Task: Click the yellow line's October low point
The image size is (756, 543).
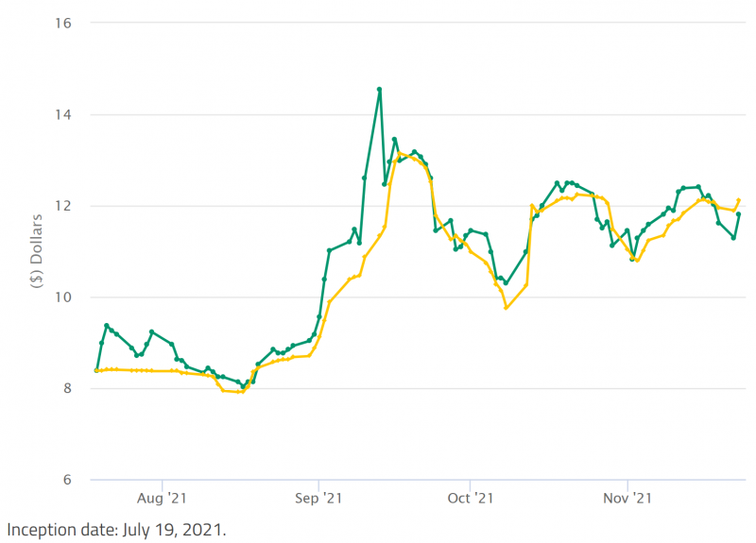Action: click(506, 308)
